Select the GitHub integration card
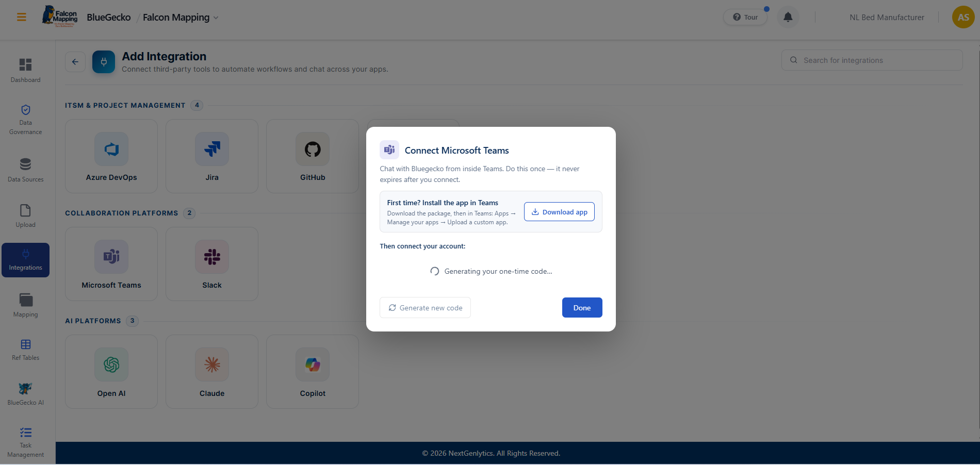Image resolution: width=980 pixels, height=465 pixels. (313, 156)
